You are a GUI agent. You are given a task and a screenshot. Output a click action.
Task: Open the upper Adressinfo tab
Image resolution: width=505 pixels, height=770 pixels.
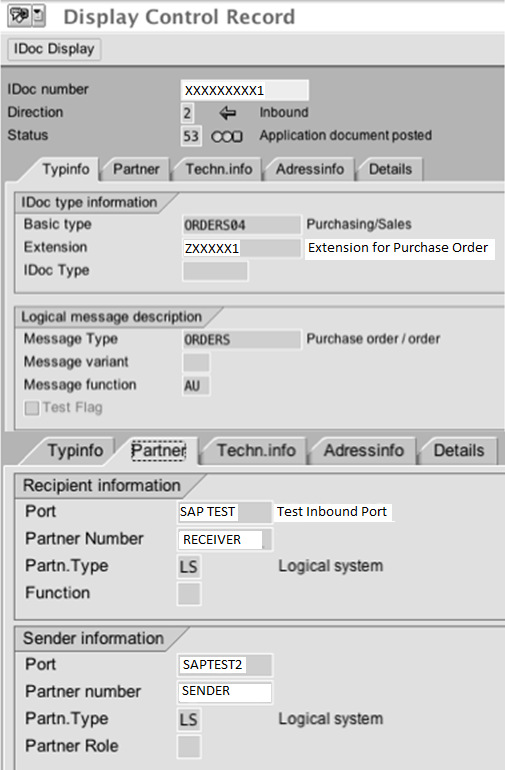pyautogui.click(x=309, y=169)
